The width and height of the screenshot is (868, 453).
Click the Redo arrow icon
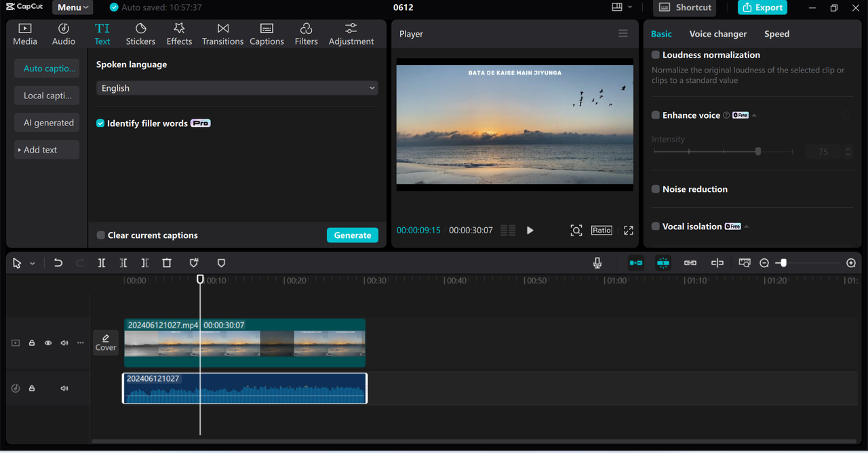(x=80, y=263)
